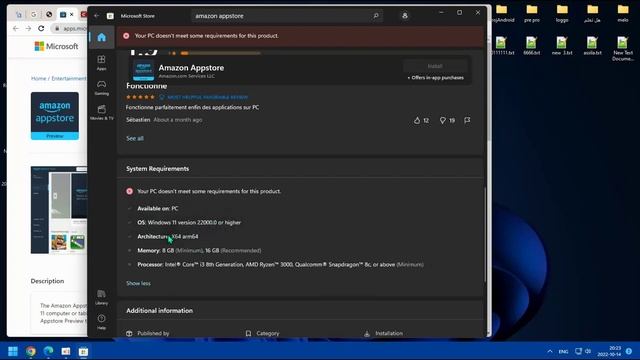Click the ENG language indicator in tray

[x=563, y=352]
